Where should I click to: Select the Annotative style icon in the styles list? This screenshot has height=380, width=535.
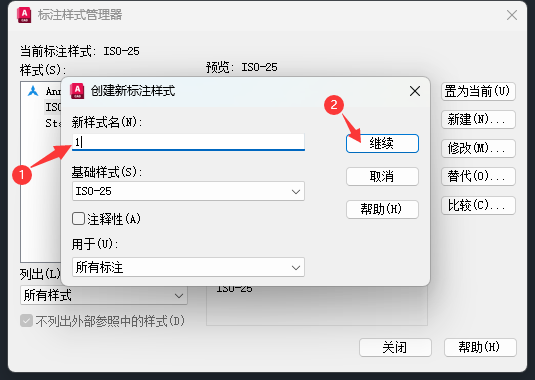click(33, 91)
